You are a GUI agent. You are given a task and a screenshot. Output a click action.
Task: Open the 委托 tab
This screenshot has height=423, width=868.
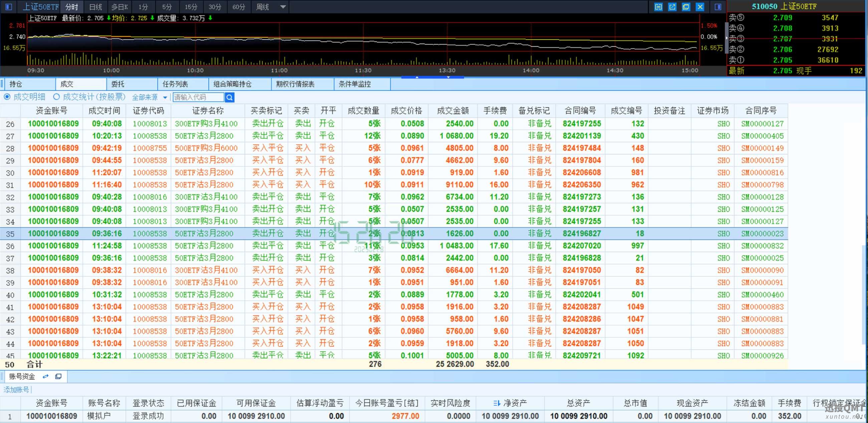132,84
